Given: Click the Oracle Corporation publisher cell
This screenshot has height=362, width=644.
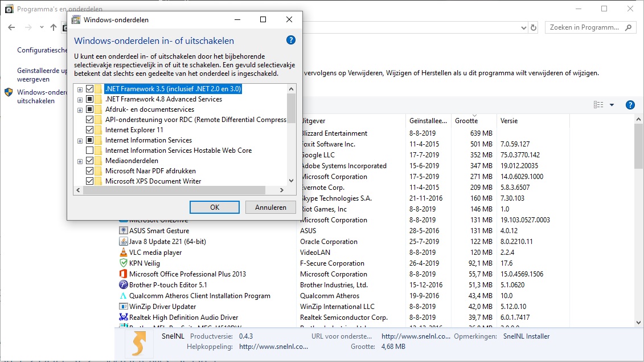Looking at the screenshot, I should [x=329, y=242].
